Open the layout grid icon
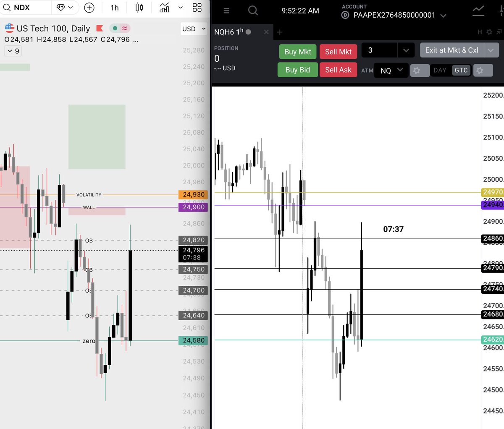 (197, 8)
